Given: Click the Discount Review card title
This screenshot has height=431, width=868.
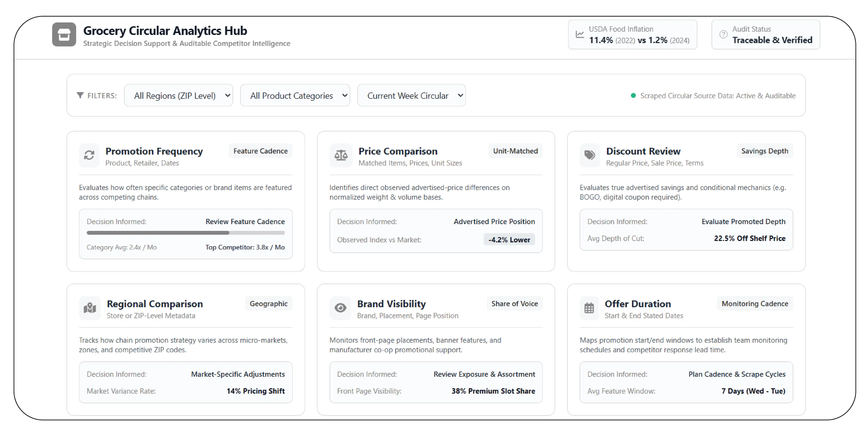Looking at the screenshot, I should [643, 151].
